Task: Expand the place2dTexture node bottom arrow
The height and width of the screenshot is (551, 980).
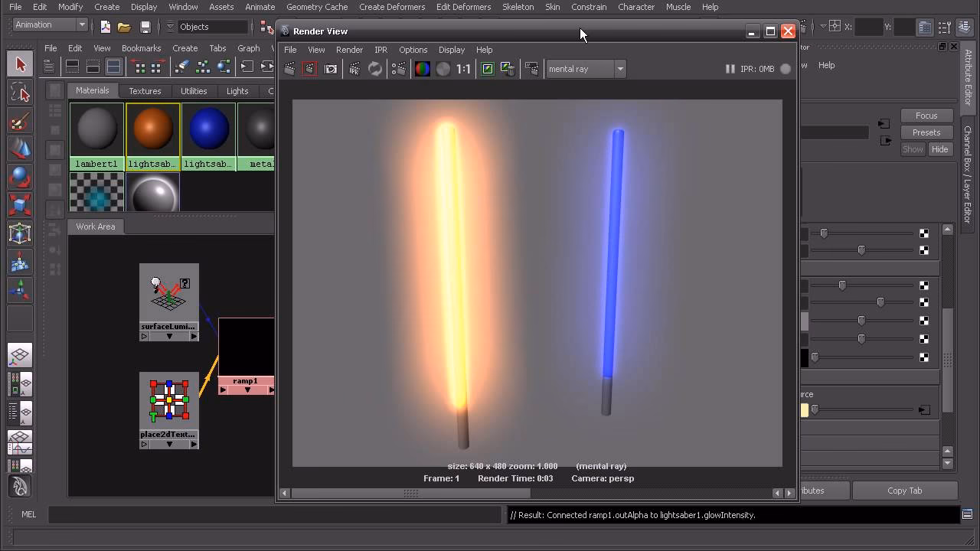Action: pos(169,445)
